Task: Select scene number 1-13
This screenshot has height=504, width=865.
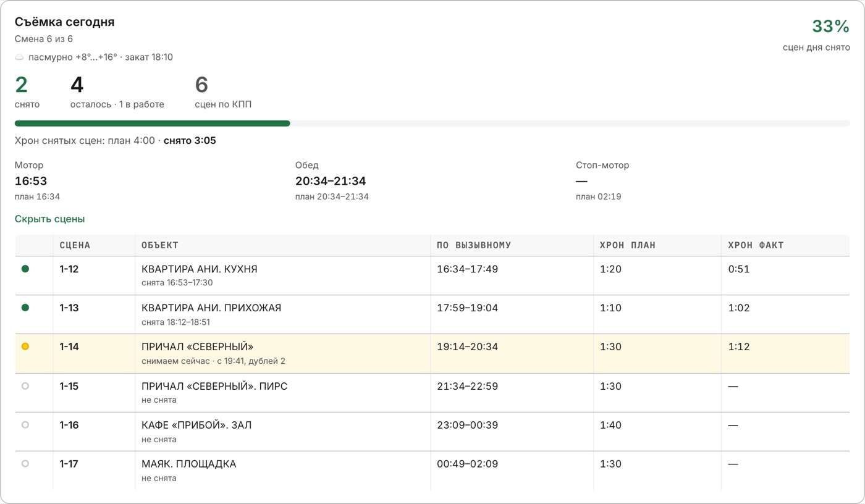Action: pyautogui.click(x=69, y=308)
